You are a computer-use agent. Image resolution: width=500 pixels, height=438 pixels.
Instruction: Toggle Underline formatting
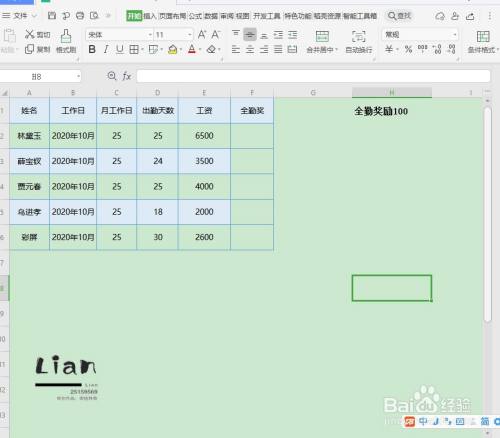(120, 49)
